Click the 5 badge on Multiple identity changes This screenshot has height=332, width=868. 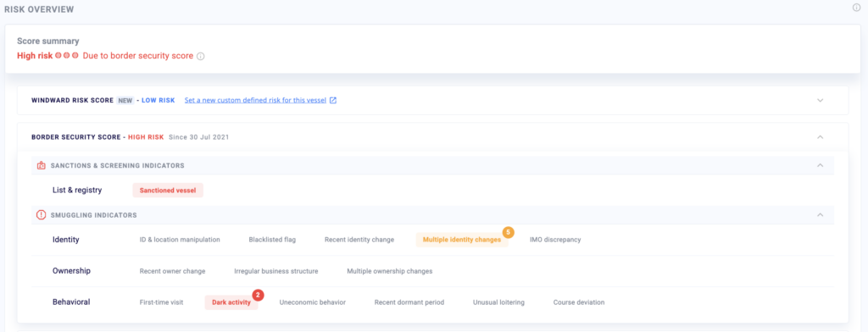pyautogui.click(x=509, y=232)
